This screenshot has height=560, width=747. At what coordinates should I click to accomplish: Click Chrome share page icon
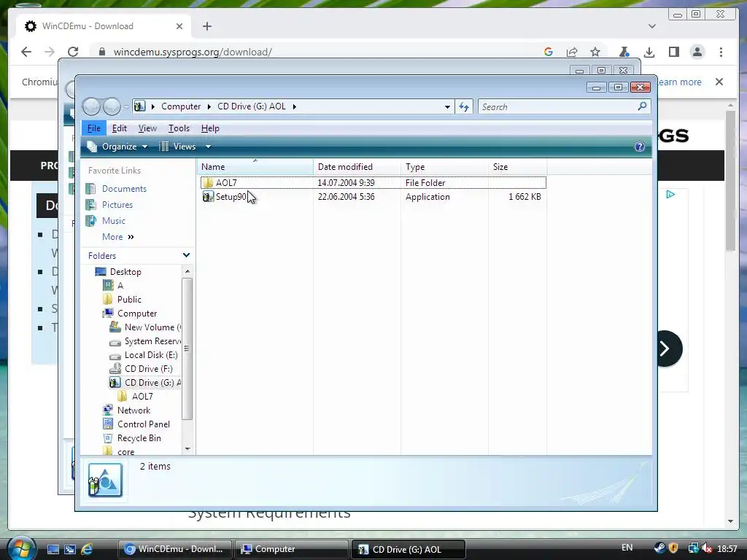pyautogui.click(x=572, y=52)
